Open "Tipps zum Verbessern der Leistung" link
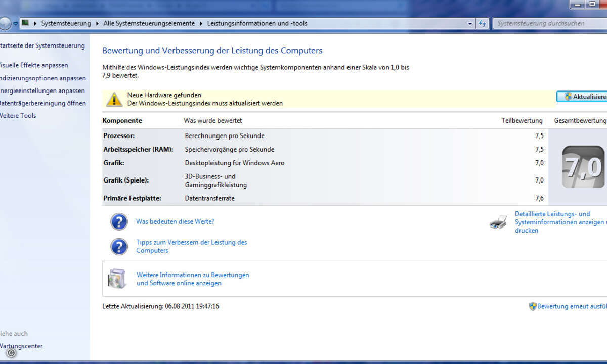 192,246
